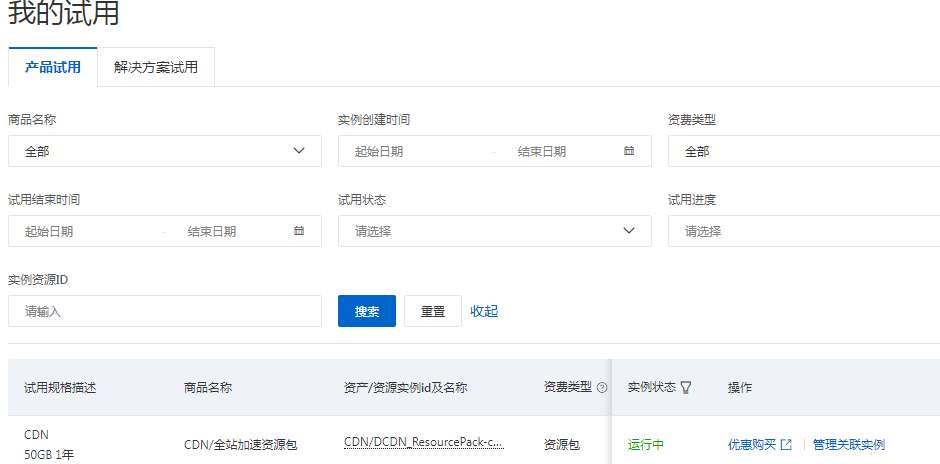This screenshot has width=940, height=464.
Task: Click the CDN 50GB 1年 spec cell
Action: point(49,445)
